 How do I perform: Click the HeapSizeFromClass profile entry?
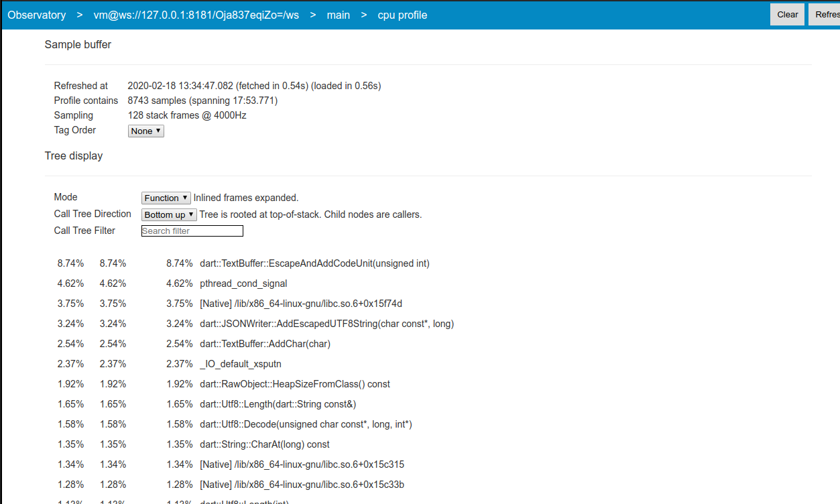tap(295, 384)
